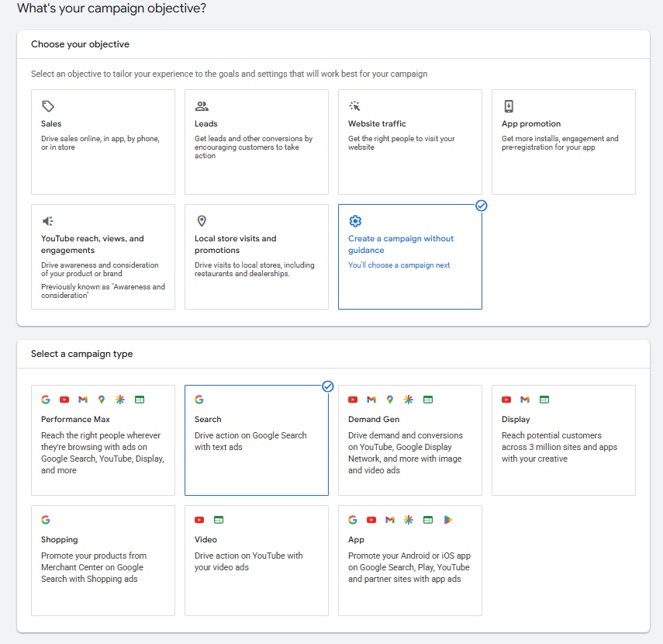Pick the Website traffic objective title
The width and height of the screenshot is (663, 644).
pos(377,123)
